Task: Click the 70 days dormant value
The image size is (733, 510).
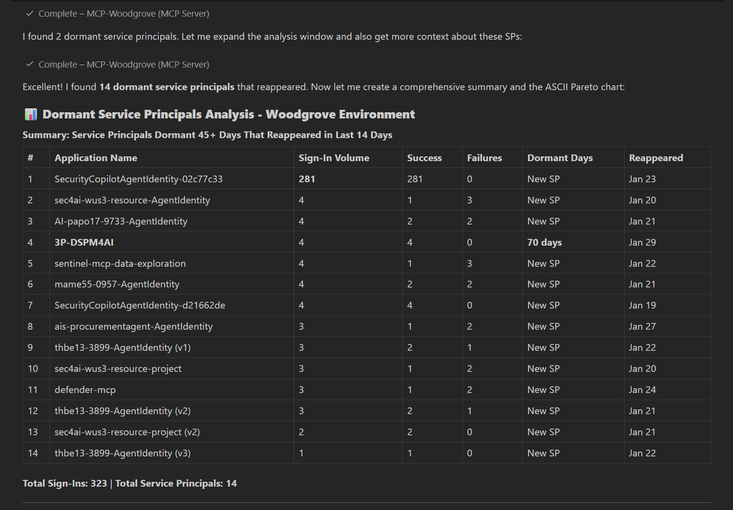Action: [x=544, y=242]
